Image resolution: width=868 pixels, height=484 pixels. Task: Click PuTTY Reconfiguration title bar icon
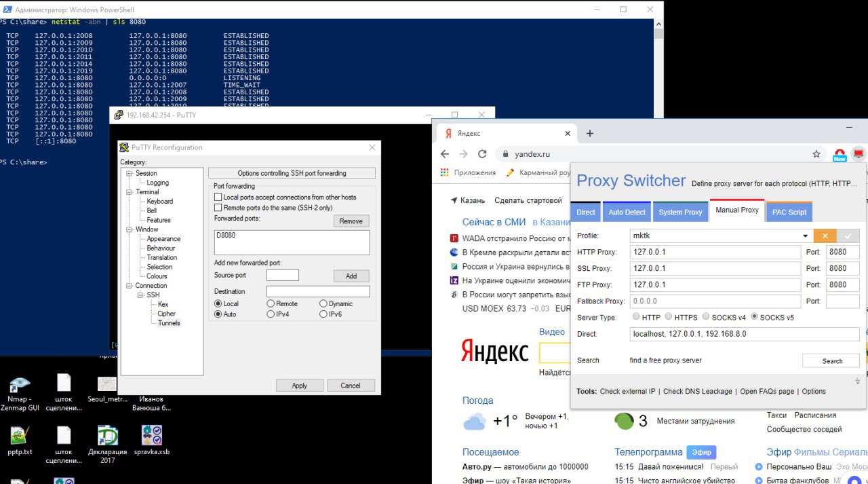tap(124, 147)
